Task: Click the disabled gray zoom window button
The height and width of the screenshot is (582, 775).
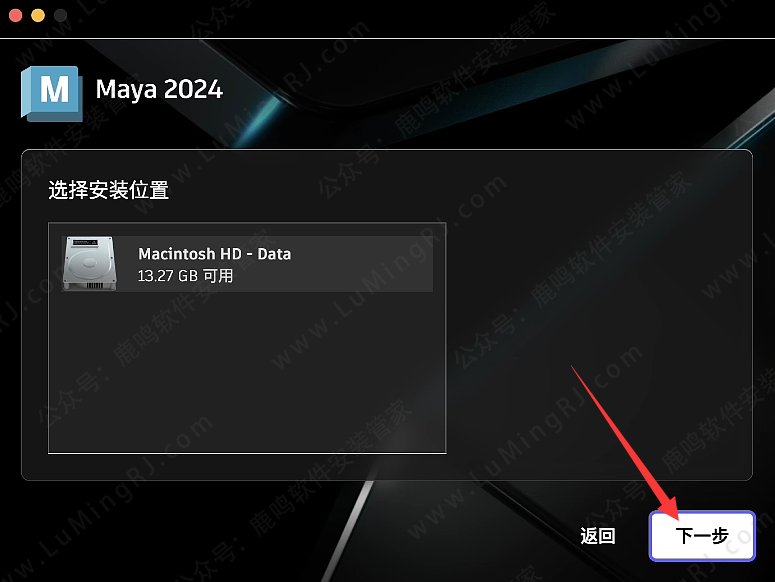Action: pyautogui.click(x=60, y=15)
